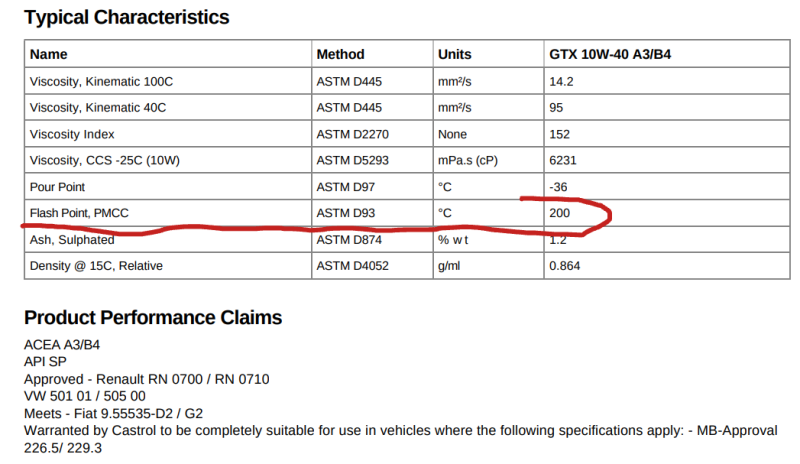Click the Ash, Sulphated row label

tap(72, 240)
